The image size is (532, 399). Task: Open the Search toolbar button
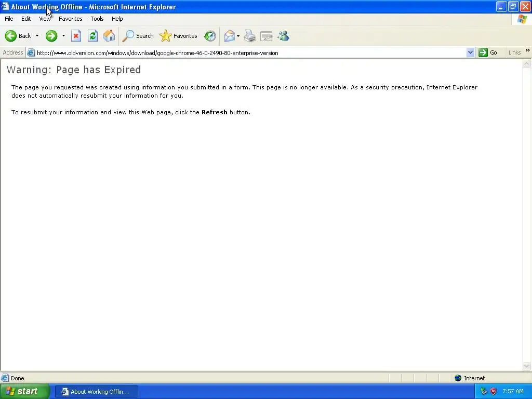(x=138, y=36)
